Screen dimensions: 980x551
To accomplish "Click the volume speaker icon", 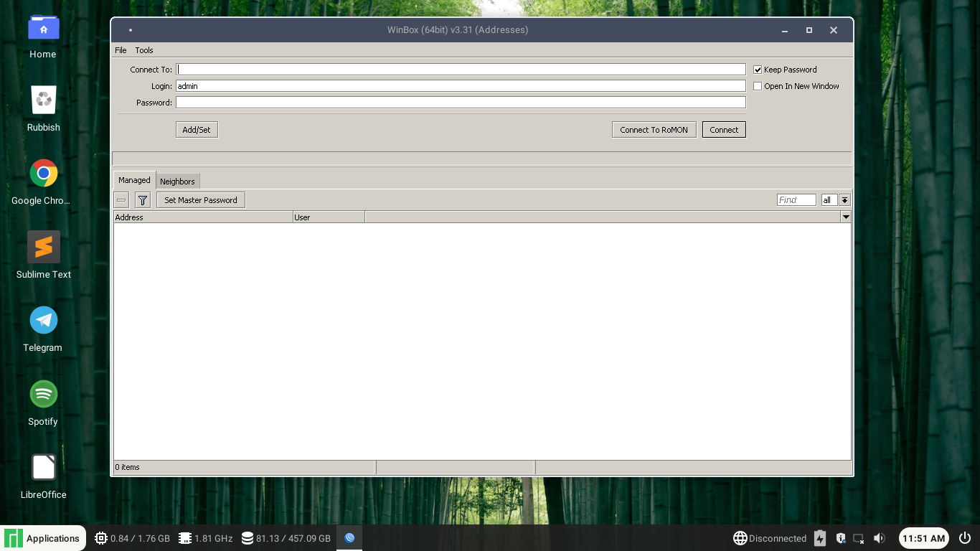I will point(880,538).
